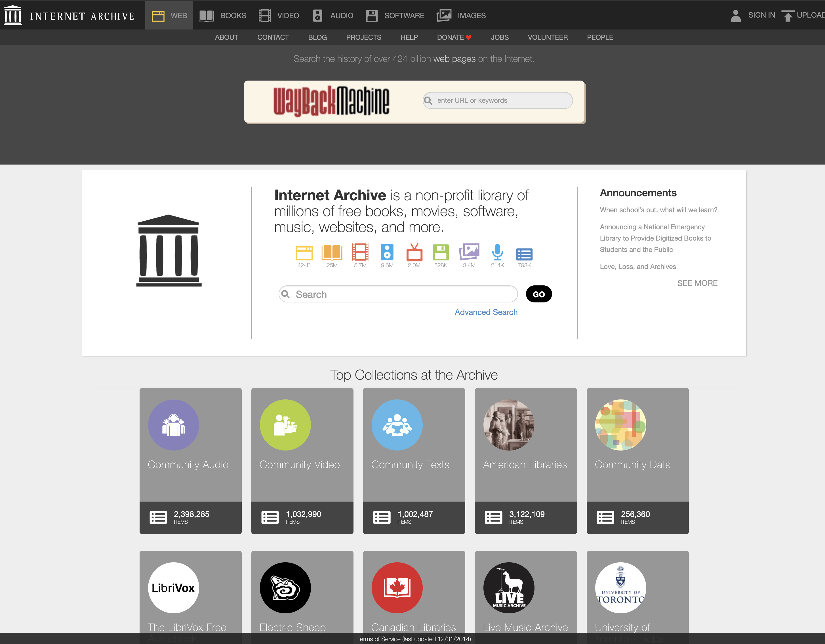
Task: Click the blue microphone icon labeled 214K
Action: tap(497, 252)
